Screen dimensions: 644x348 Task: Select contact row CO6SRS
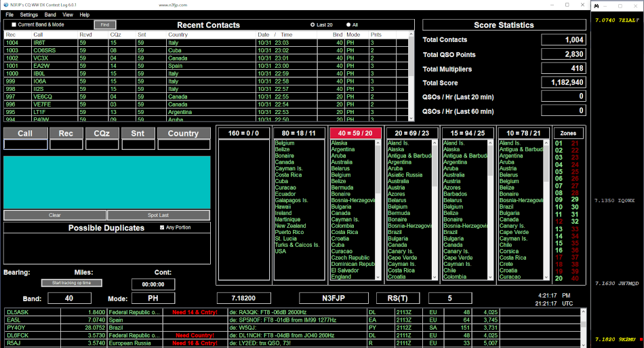pos(206,50)
